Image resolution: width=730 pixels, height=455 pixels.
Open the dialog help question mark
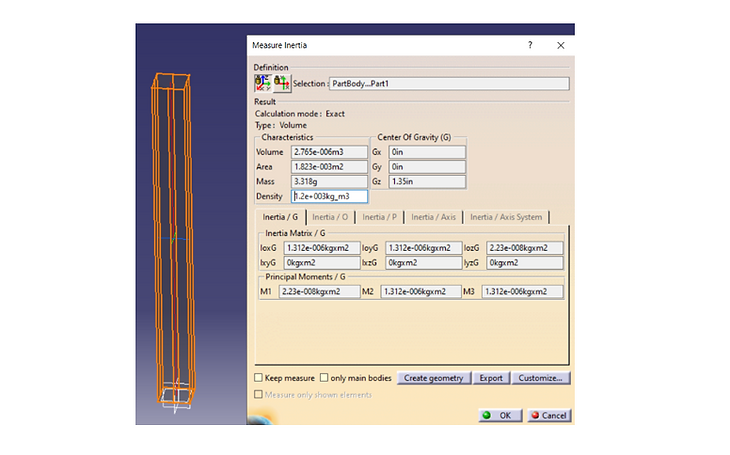click(530, 45)
